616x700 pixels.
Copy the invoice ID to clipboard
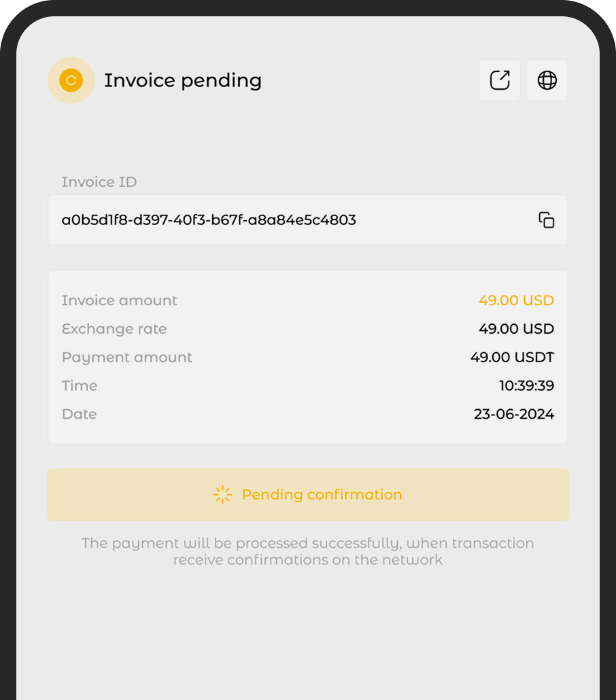(547, 220)
